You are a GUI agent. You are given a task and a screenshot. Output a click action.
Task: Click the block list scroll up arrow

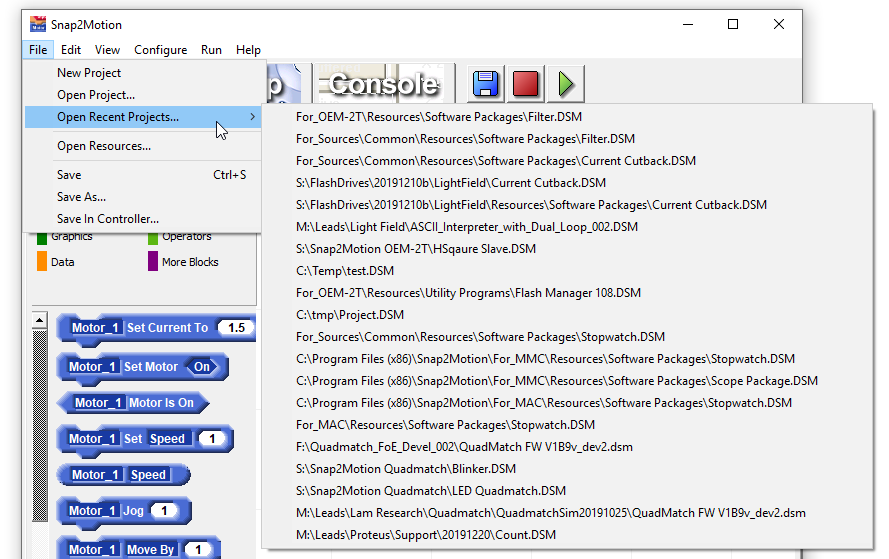[39, 320]
